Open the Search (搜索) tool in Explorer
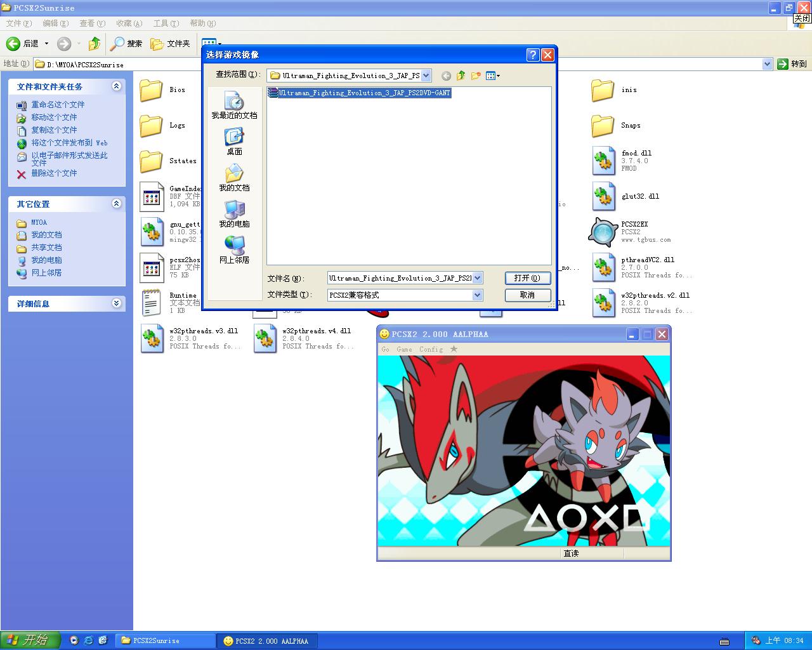 tap(126, 44)
